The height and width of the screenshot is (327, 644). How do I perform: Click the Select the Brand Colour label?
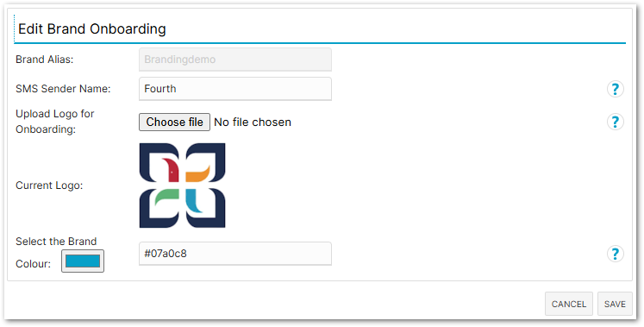coord(56,252)
